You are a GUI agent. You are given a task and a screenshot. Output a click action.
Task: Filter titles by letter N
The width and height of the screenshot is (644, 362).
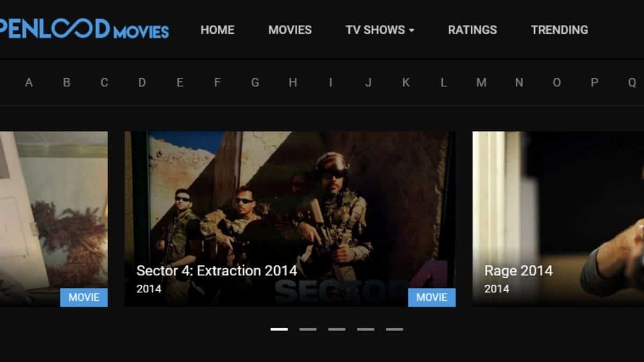(519, 83)
